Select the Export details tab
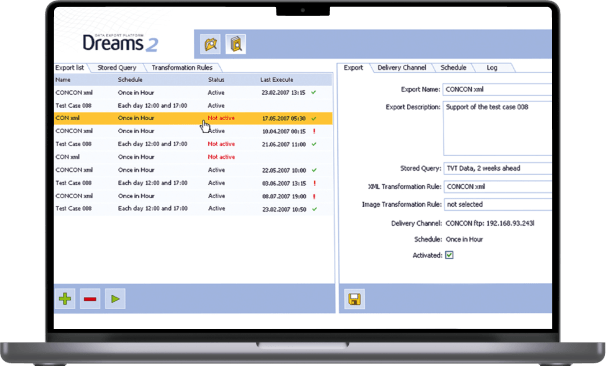 tap(353, 68)
